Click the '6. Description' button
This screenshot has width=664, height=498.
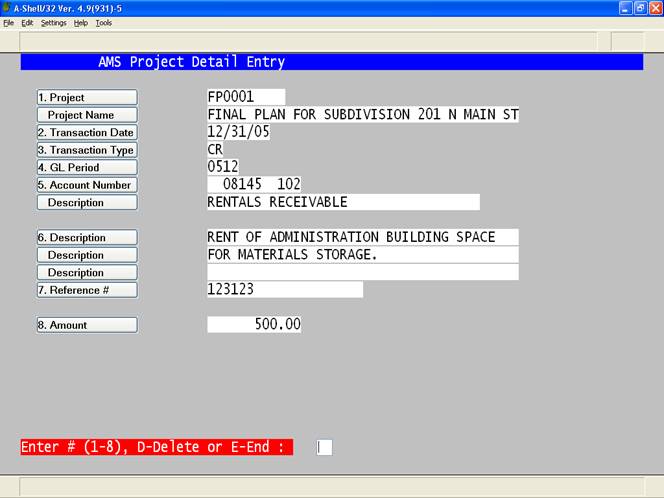point(87,237)
